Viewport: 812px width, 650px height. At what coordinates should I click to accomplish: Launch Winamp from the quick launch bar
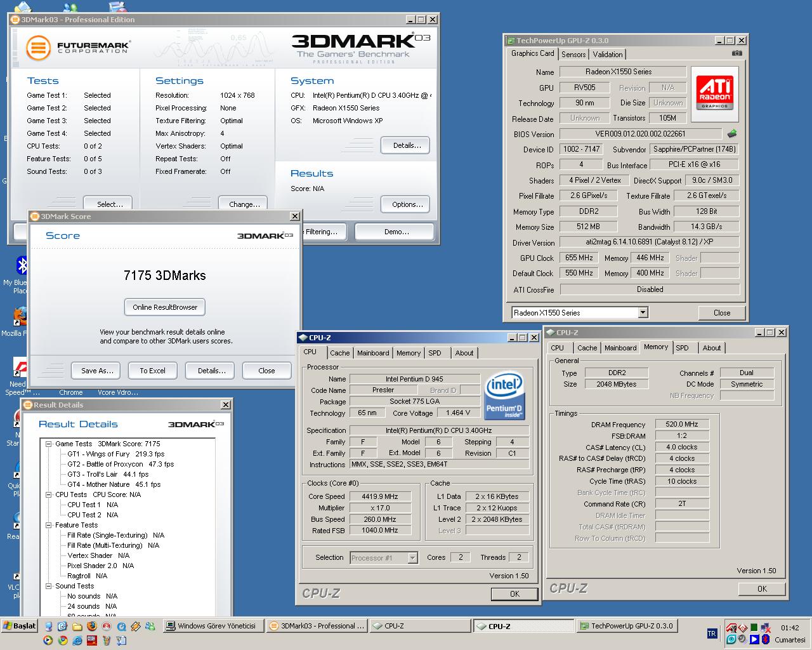[136, 626]
